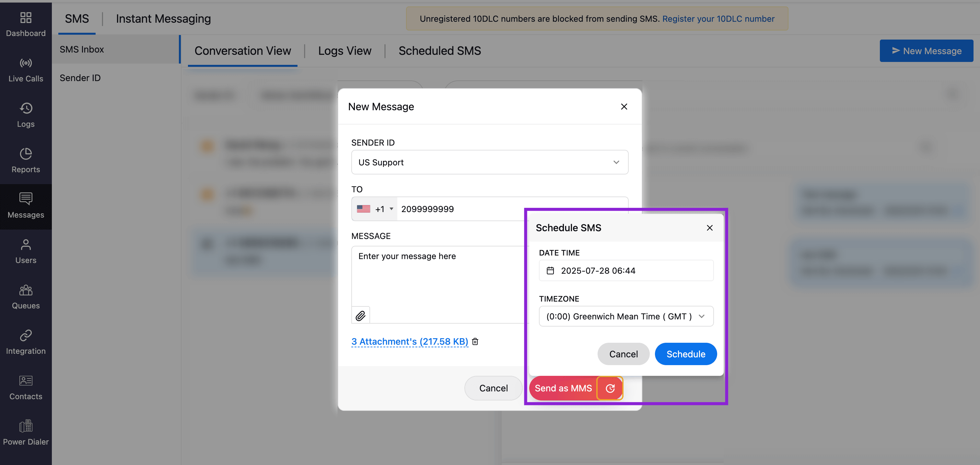Click the calendar icon in the Date Time field
Image resolution: width=980 pixels, height=465 pixels.
(x=550, y=270)
